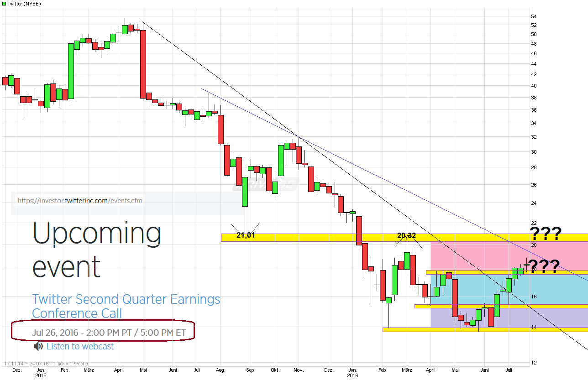Click the investor.twitterinc.com events URL
Image resolution: width=588 pixels, height=385 pixels.
pos(80,200)
